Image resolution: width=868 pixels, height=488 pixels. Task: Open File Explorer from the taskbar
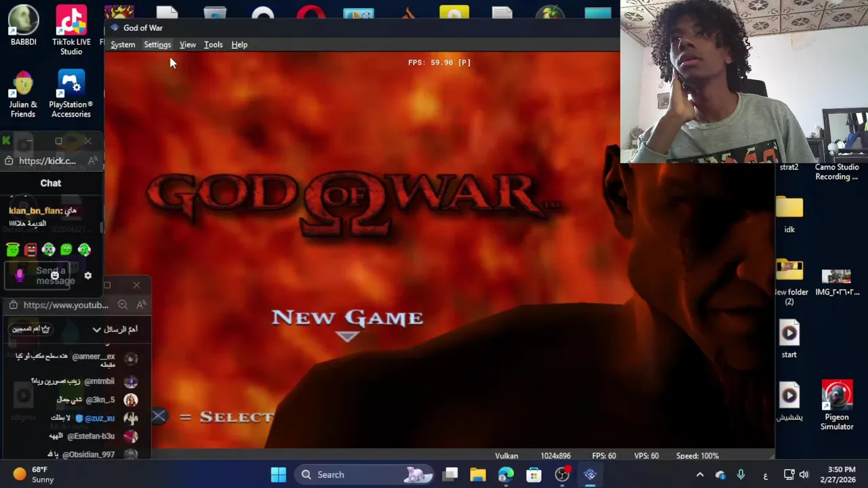point(478,474)
